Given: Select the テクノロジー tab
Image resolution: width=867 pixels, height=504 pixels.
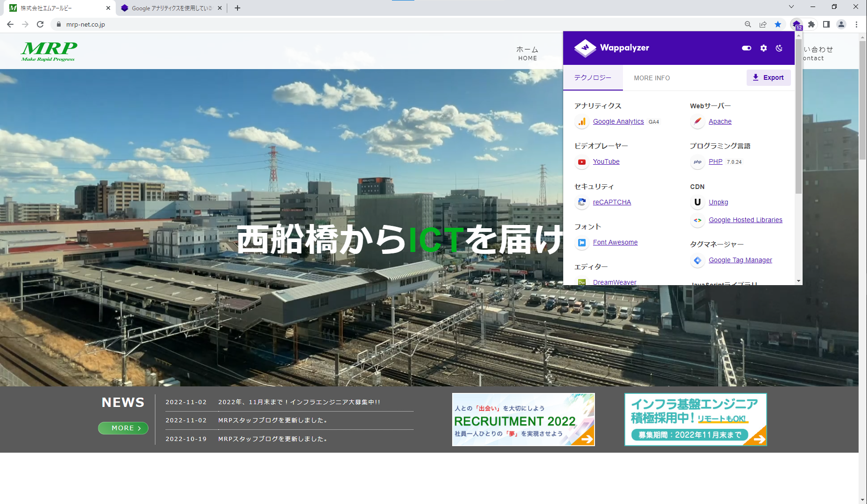Looking at the screenshot, I should [x=593, y=78].
